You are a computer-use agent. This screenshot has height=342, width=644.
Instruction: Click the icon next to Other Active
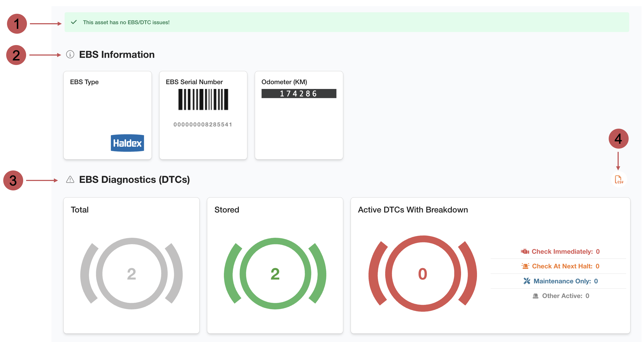point(535,296)
